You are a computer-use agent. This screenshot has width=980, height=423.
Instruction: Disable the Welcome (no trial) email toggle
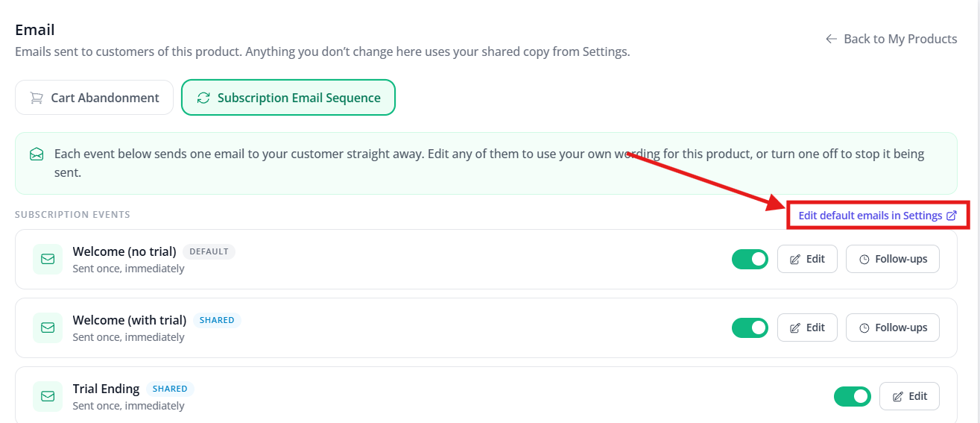[750, 259]
